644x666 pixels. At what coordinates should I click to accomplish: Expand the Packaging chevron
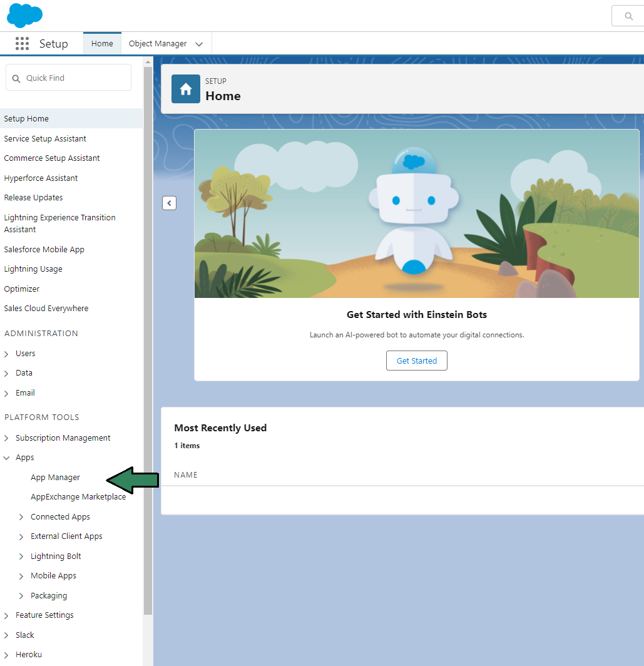point(21,596)
